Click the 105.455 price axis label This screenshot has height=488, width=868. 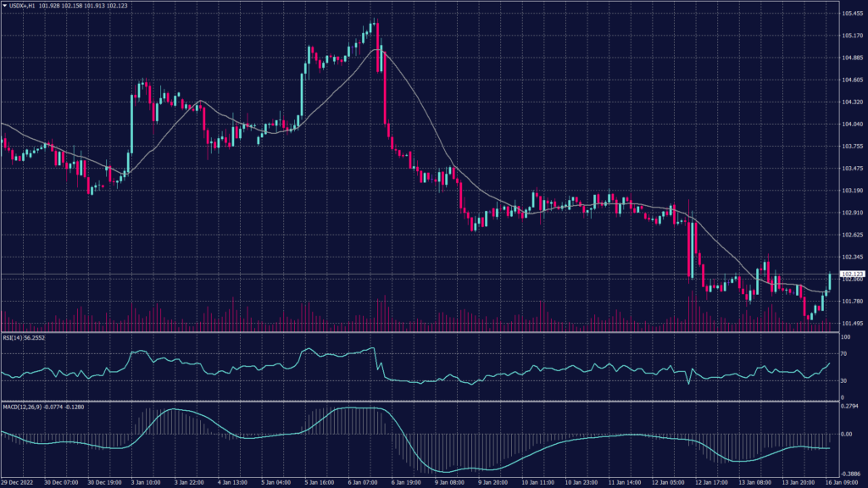click(x=852, y=14)
